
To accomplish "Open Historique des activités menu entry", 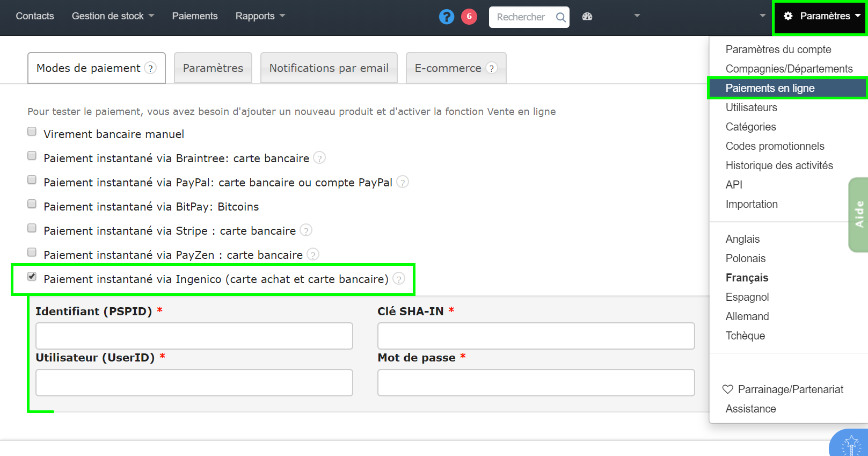I will [x=779, y=165].
